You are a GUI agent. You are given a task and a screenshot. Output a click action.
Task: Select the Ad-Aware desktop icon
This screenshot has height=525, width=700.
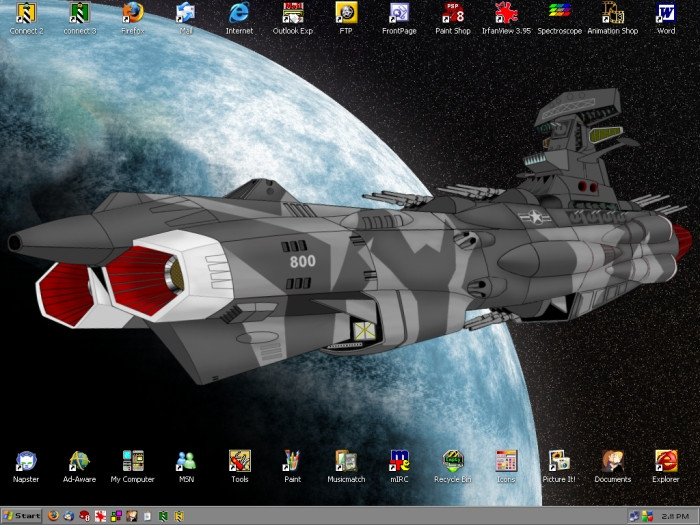[x=79, y=467]
